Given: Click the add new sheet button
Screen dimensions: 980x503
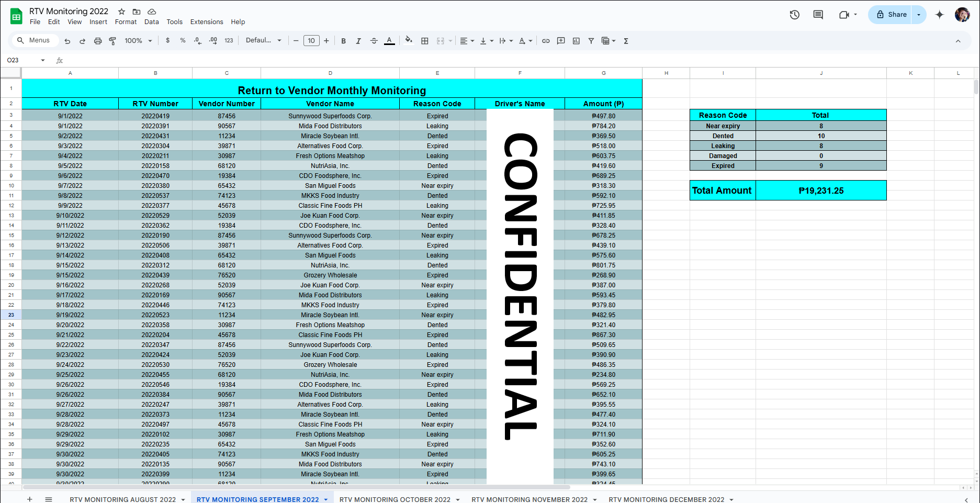Looking at the screenshot, I should point(30,499).
